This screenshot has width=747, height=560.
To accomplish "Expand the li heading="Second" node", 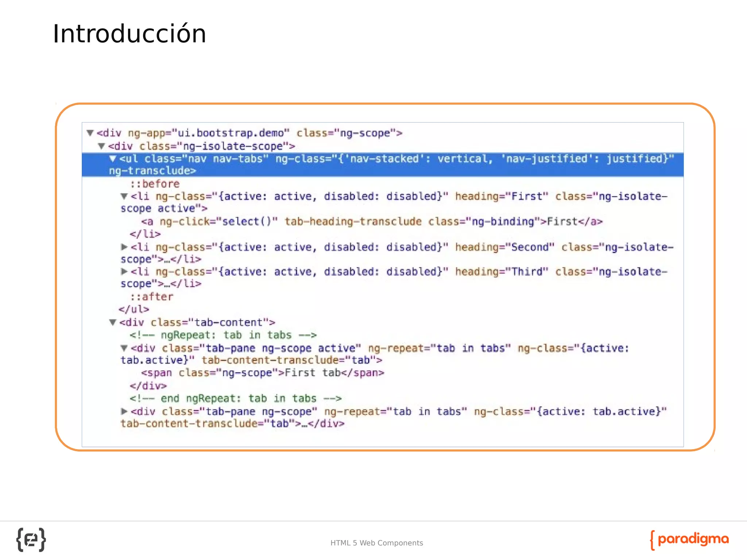I will [x=124, y=247].
